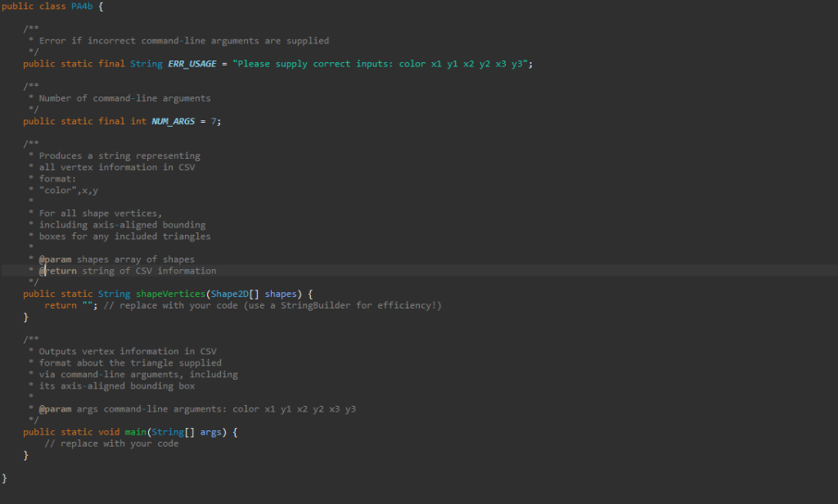
Task: Click the "public class" keywords on the first line
Action: click(34, 7)
